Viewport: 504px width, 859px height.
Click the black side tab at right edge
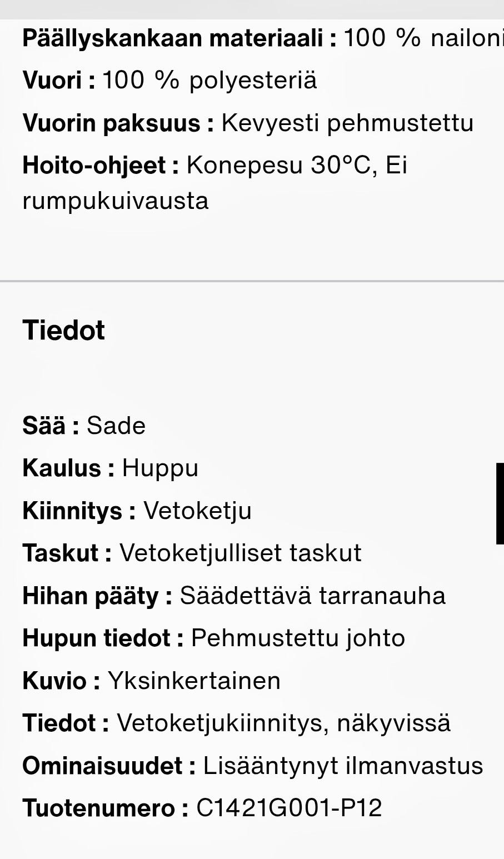pyautogui.click(x=500, y=503)
